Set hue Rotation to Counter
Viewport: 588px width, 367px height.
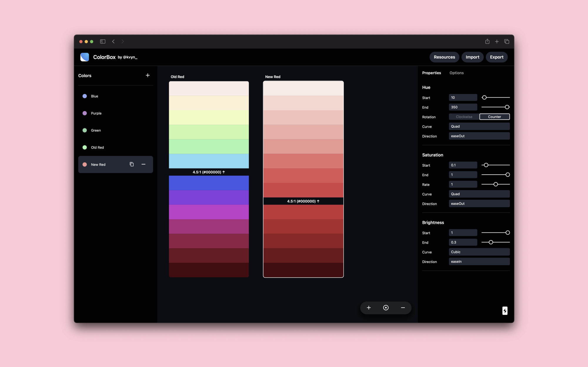tap(494, 117)
